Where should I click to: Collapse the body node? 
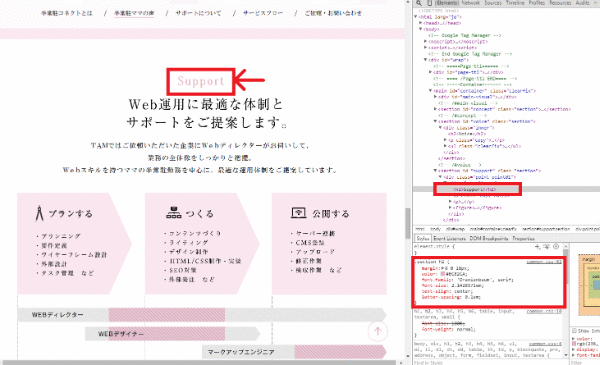421,29
